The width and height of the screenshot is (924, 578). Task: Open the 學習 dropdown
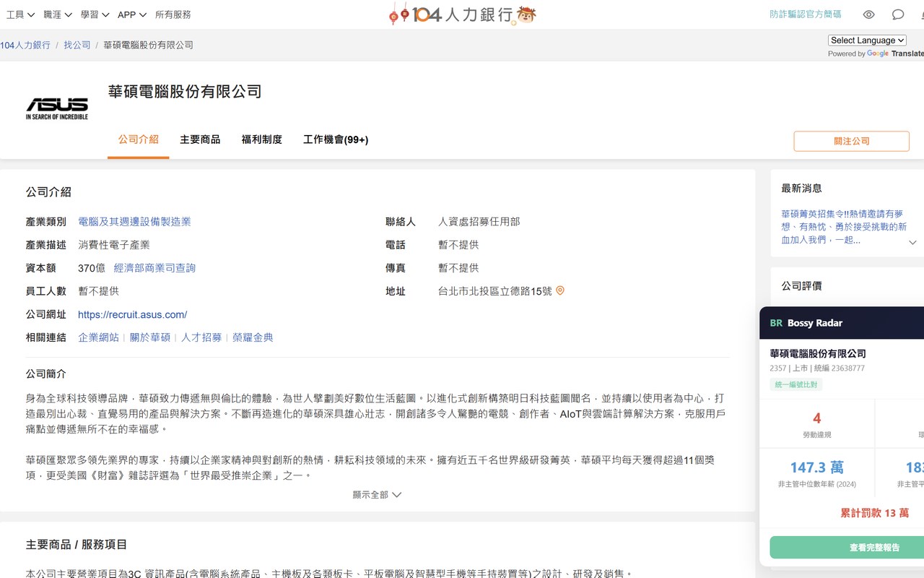coord(95,14)
